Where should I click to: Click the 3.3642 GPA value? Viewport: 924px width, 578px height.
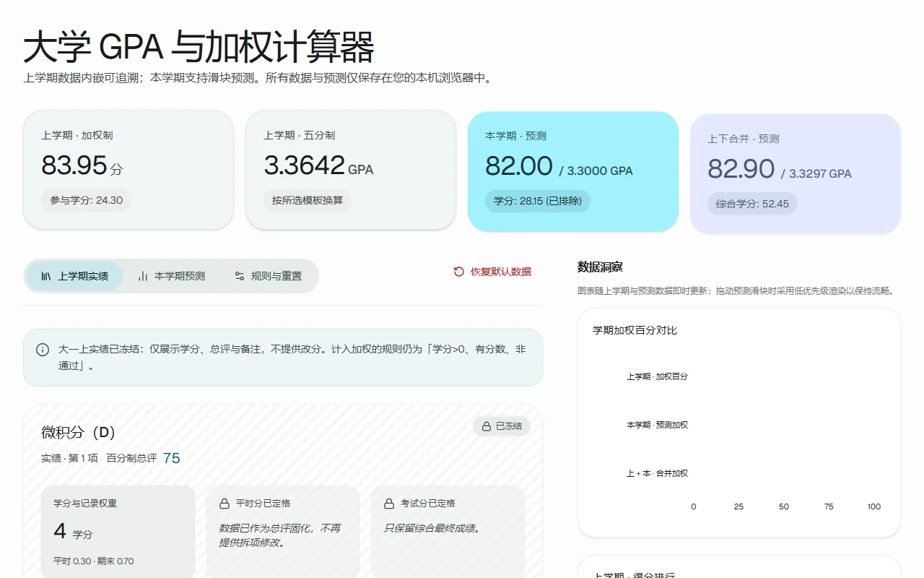click(x=318, y=166)
